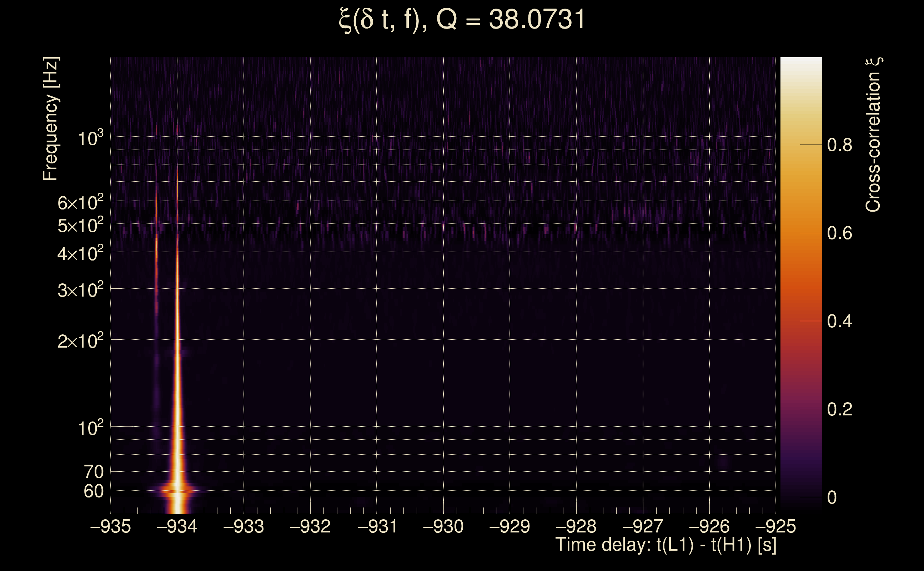
Task: Click the 0 tick label of the colorbar
Action: [832, 498]
